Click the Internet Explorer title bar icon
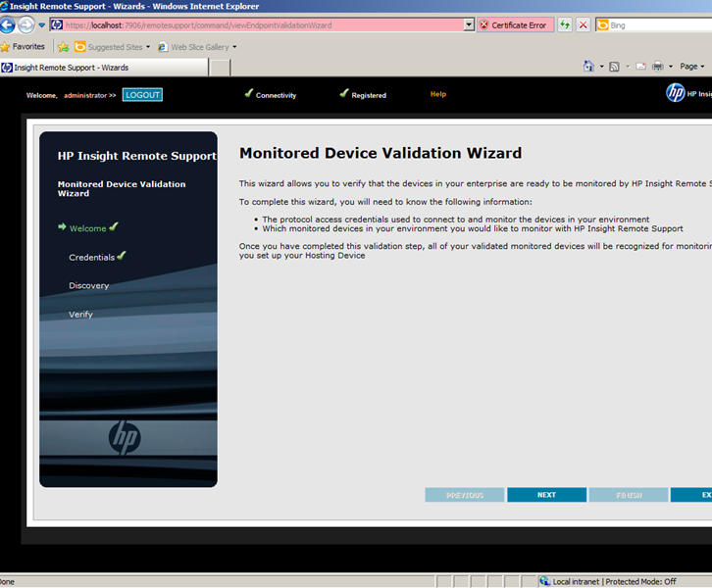 click(4, 6)
